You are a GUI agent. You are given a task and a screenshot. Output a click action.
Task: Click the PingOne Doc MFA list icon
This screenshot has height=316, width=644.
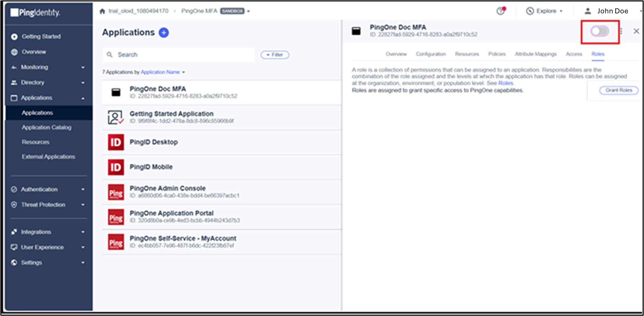[x=116, y=92]
